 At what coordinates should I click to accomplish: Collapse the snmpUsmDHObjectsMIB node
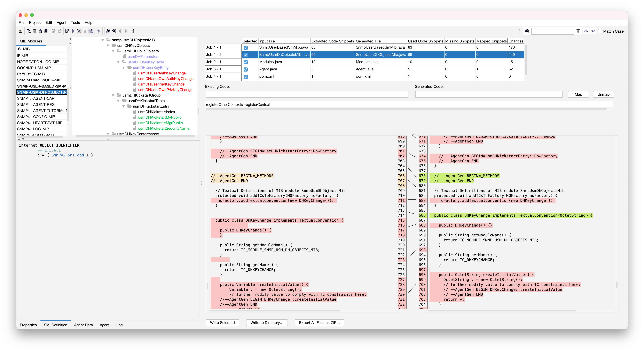click(102, 40)
